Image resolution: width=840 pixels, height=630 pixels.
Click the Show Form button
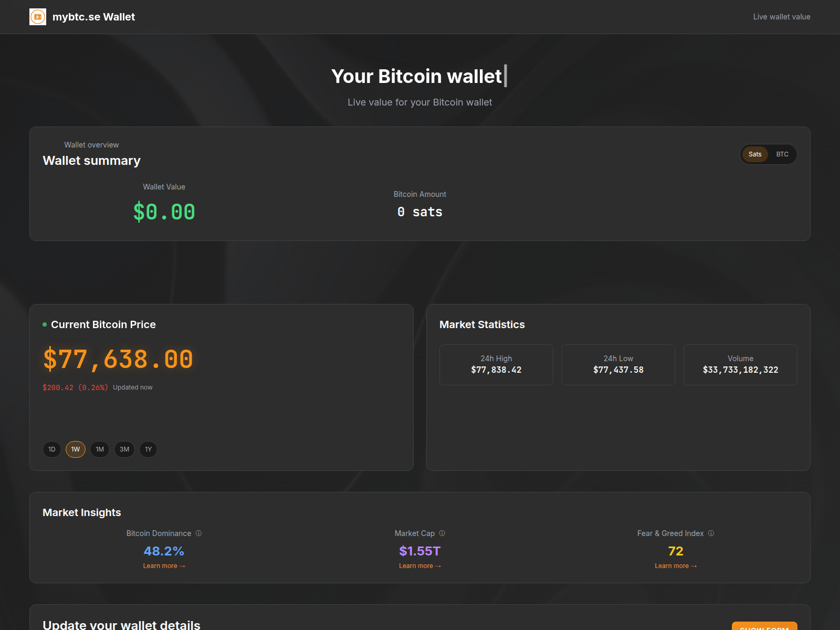pyautogui.click(x=764, y=626)
